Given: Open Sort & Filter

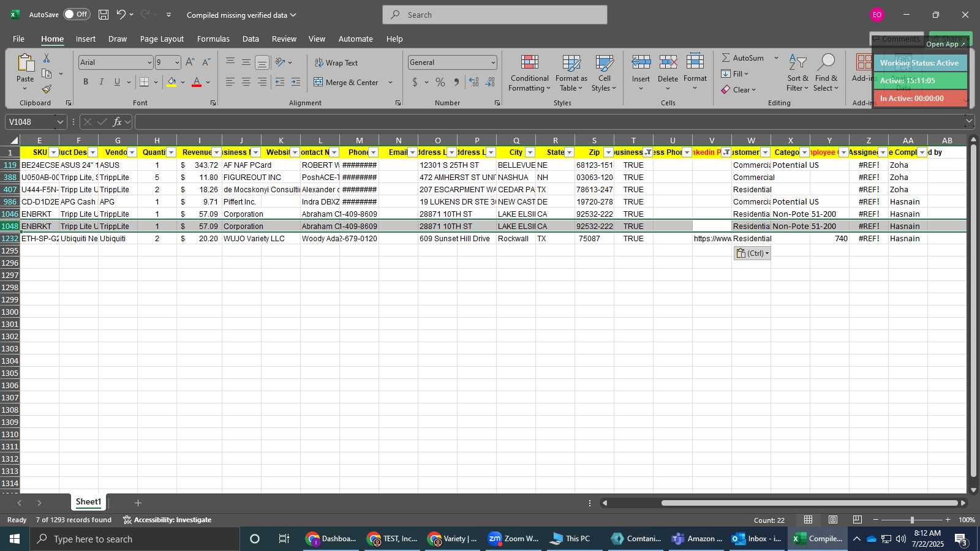Looking at the screenshot, I should click(797, 73).
